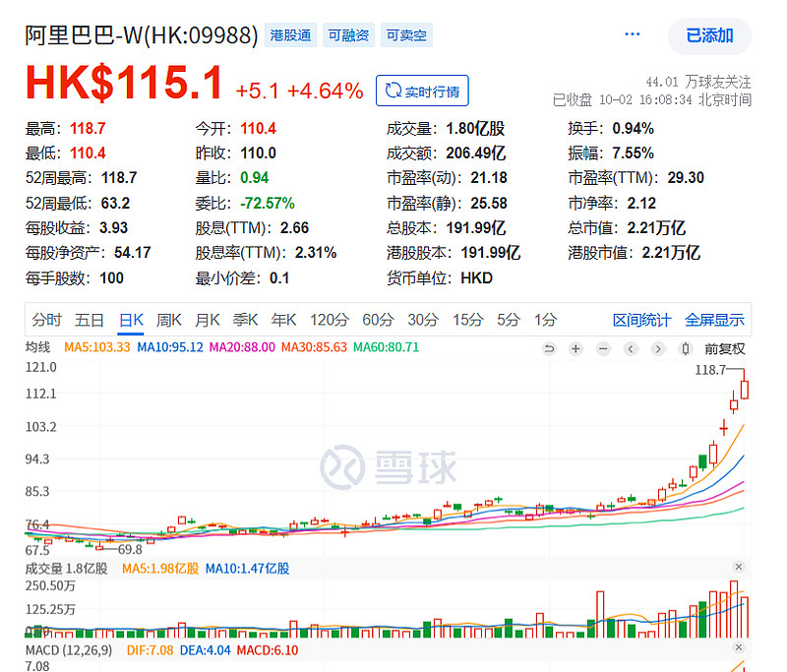The width and height of the screenshot is (787, 672).
Task: Click the MA30:85.63 legend label
Action: click(x=314, y=347)
